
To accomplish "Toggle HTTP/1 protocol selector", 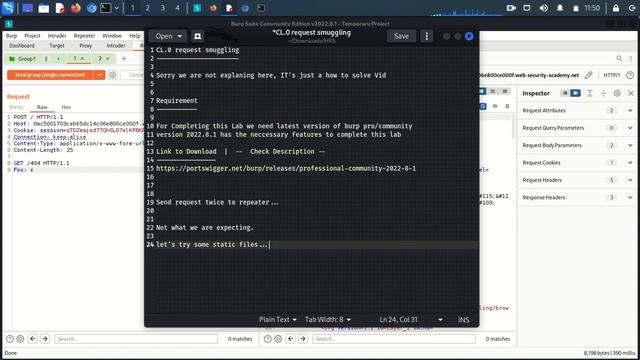I will coord(611,75).
